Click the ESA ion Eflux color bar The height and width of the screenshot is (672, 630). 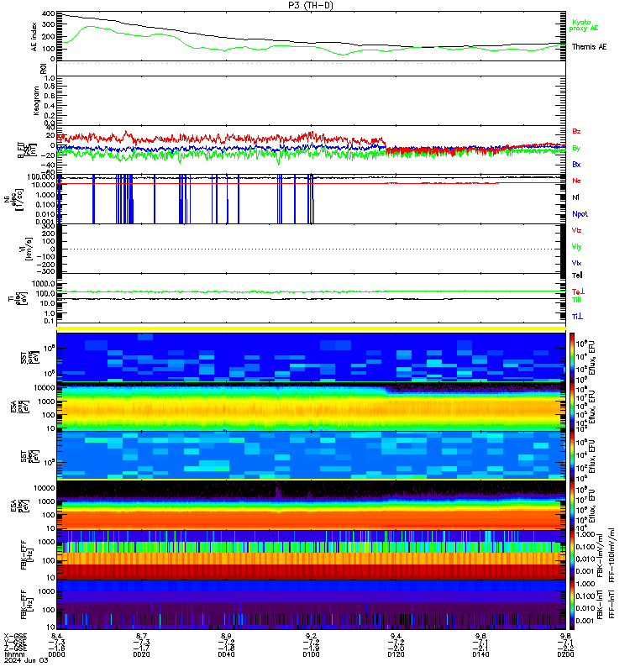pyautogui.click(x=571, y=406)
